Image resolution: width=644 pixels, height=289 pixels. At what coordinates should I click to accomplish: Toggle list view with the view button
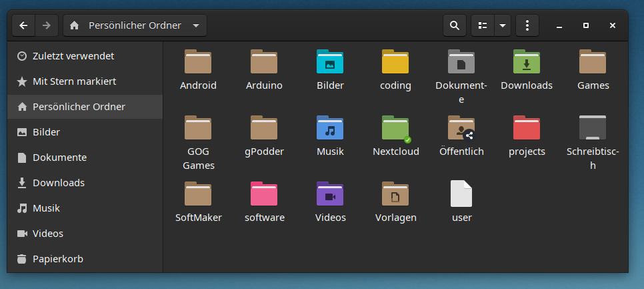click(483, 25)
